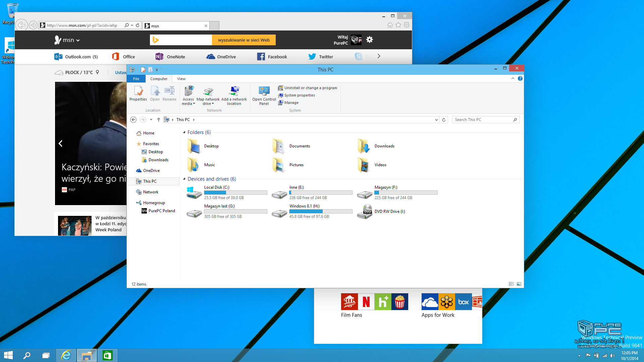Refresh the This PC address bar

[444, 120]
